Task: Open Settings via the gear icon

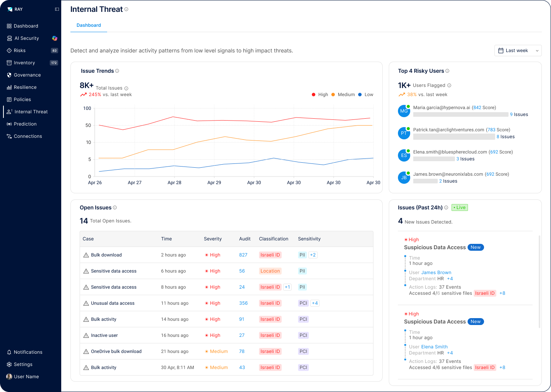Action: [9, 364]
